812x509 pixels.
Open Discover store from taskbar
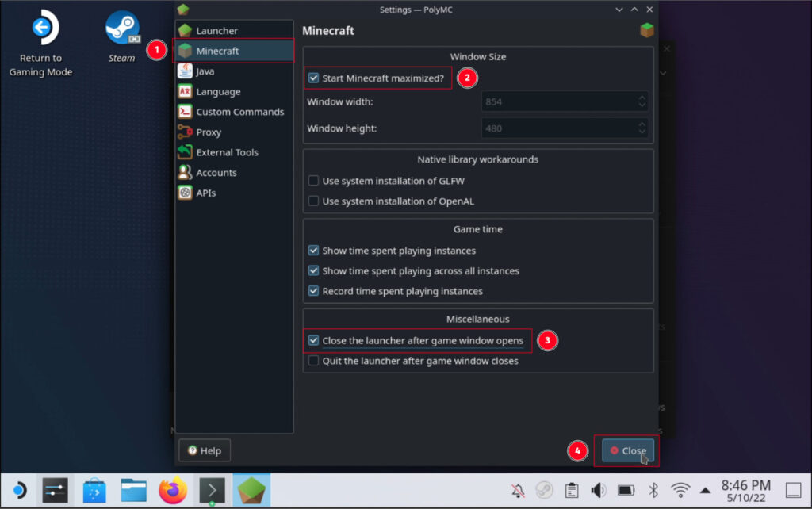click(x=94, y=490)
